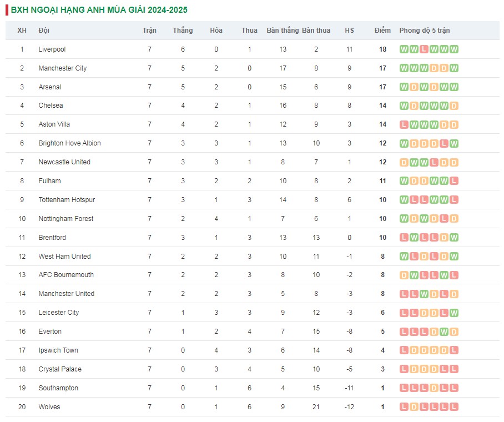Click Manchester City's 17 goals scored
Screen dimensions: 504x422
283,68
